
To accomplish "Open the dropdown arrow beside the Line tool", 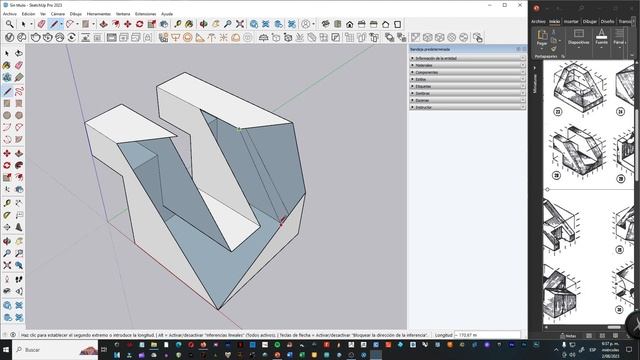I will point(61,24).
